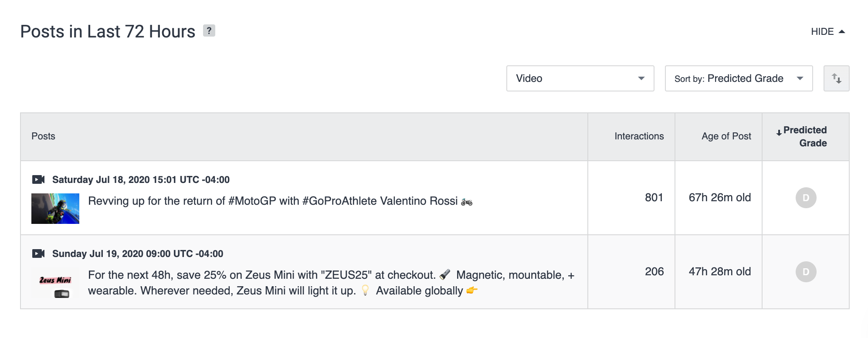Sort by the Interactions column header
Viewport: 868px width, 338px height.
click(639, 136)
